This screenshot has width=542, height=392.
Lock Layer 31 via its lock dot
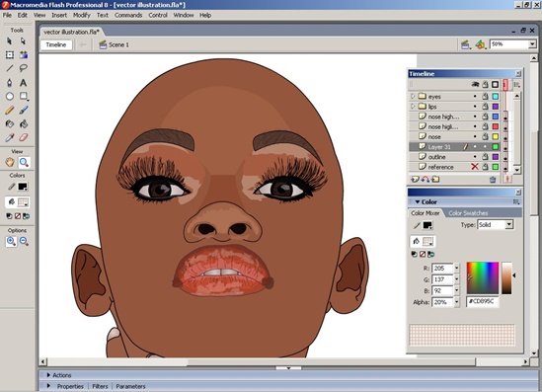pyautogui.click(x=486, y=147)
